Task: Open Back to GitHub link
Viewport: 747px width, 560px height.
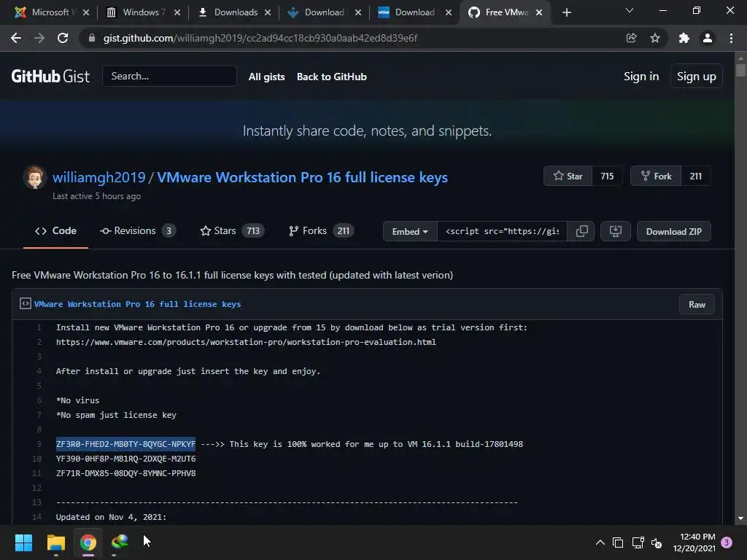Action: pyautogui.click(x=332, y=77)
